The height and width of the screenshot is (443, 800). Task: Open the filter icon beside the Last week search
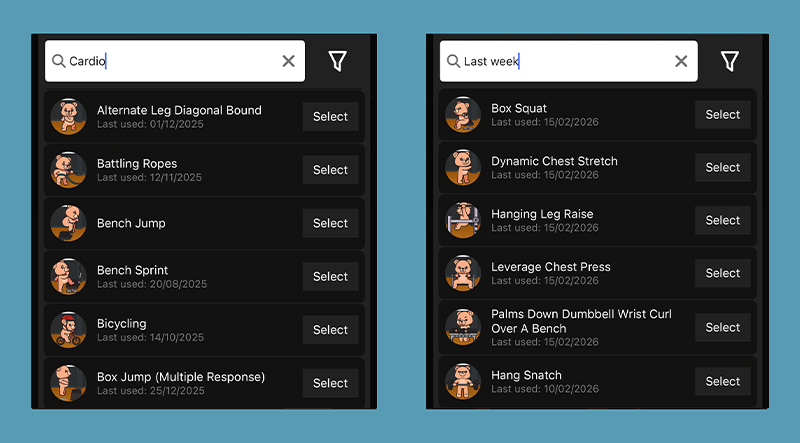[x=730, y=61]
